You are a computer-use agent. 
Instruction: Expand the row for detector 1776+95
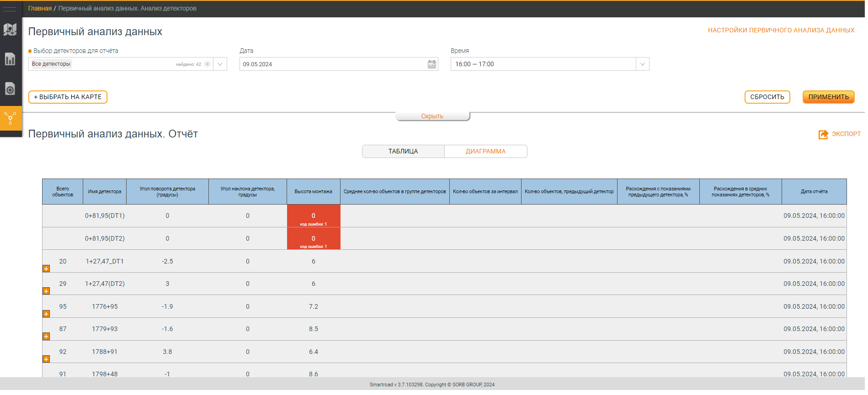point(46,314)
